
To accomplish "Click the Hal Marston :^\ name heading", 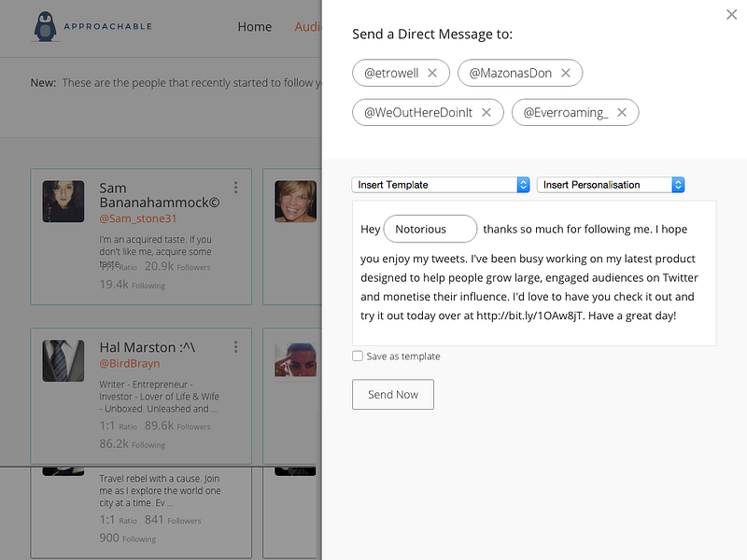I will pyautogui.click(x=148, y=347).
